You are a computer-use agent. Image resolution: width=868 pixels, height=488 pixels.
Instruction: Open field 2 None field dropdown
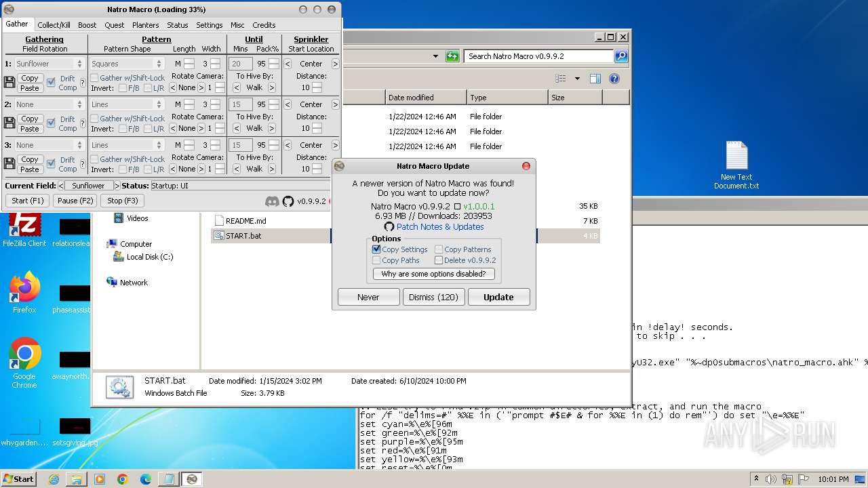click(x=49, y=104)
